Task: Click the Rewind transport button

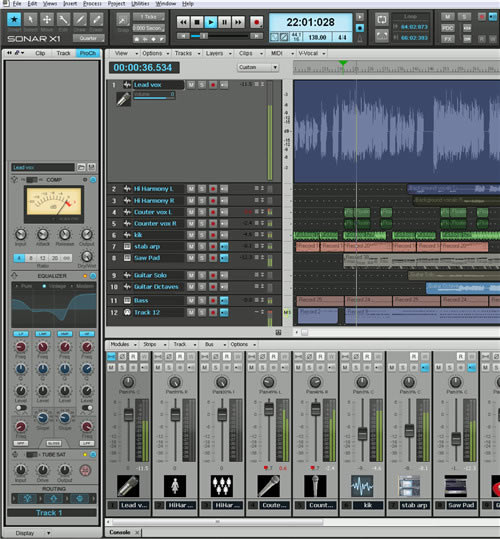Action: 183,22
